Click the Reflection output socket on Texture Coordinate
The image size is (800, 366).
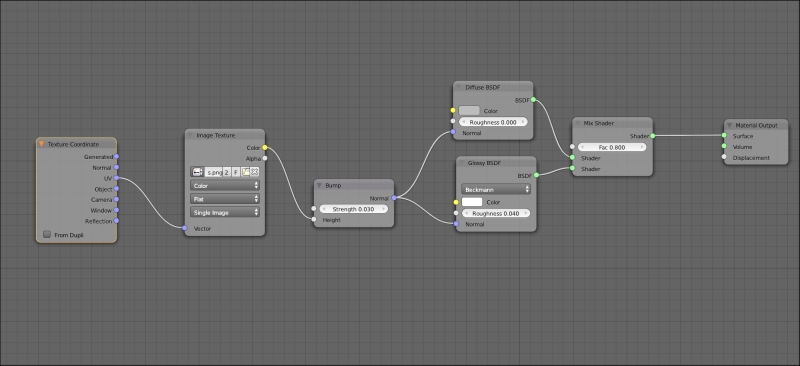(116, 221)
